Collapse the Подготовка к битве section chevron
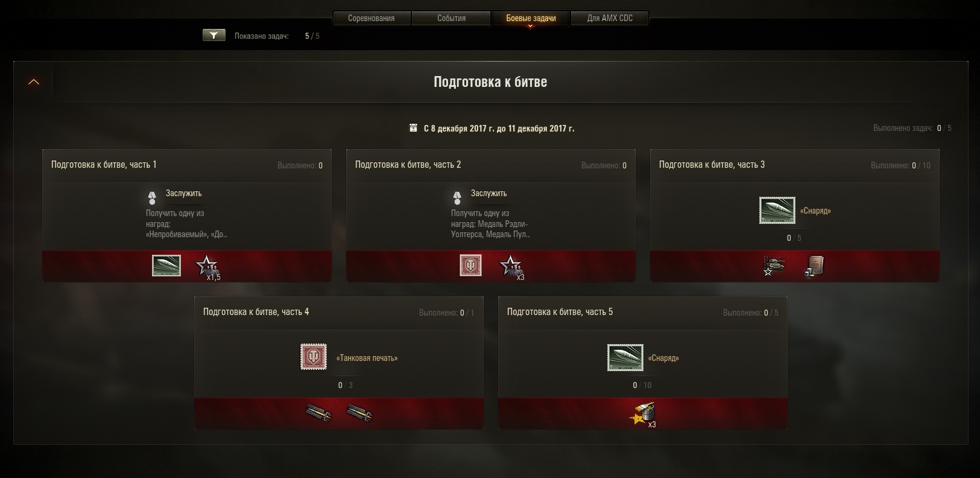 tap(34, 82)
